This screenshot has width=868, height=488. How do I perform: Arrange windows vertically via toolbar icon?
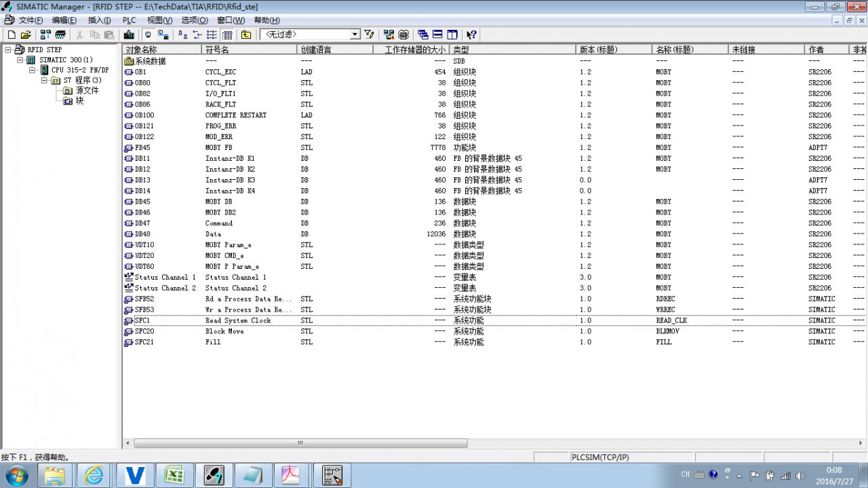click(452, 35)
